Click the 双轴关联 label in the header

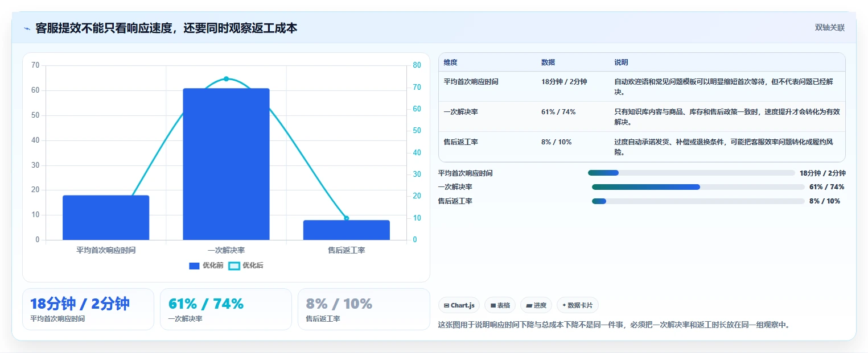[829, 28]
